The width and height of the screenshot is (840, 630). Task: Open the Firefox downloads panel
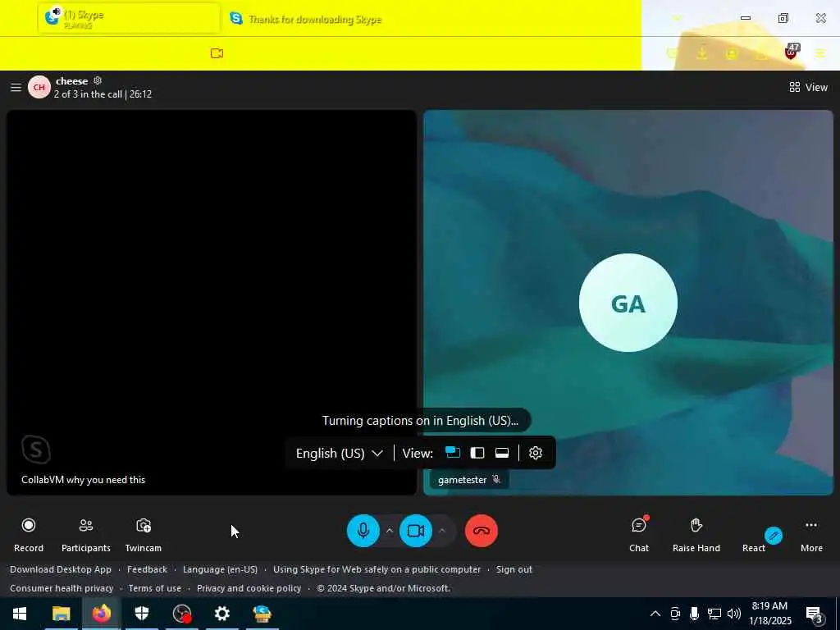pyautogui.click(x=702, y=53)
